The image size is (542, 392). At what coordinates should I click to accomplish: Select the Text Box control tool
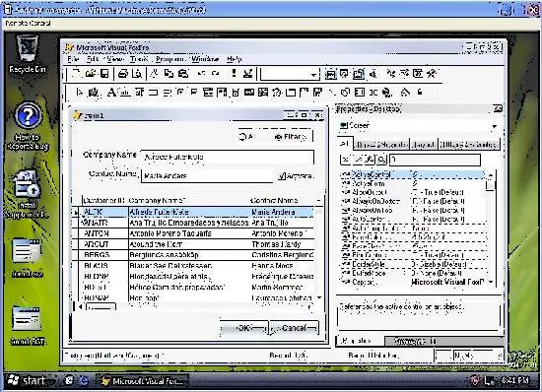[x=125, y=93]
